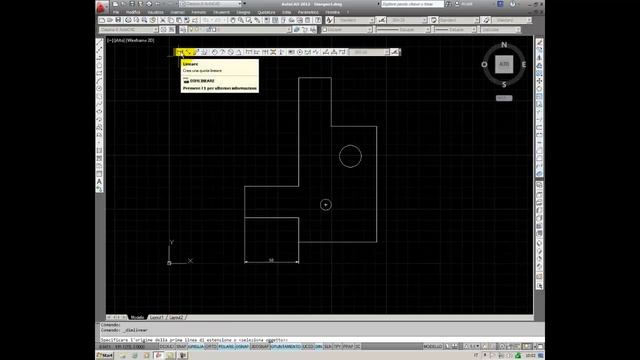The width and height of the screenshot is (640, 360).
Task: Toggle POLARE tracking in status bar
Action: 226,347
